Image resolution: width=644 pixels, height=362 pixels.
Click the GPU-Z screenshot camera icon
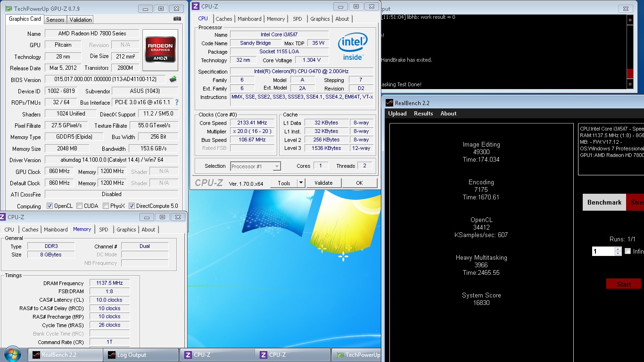click(x=177, y=19)
